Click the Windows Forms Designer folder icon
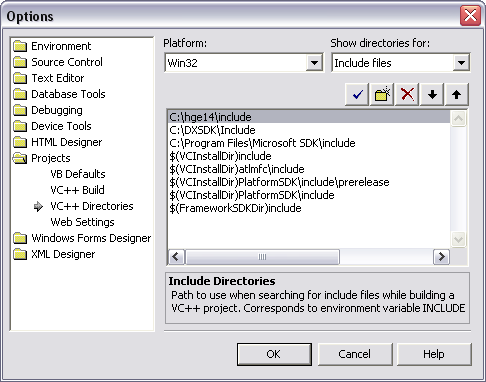The height and width of the screenshot is (382, 486). click(20, 238)
